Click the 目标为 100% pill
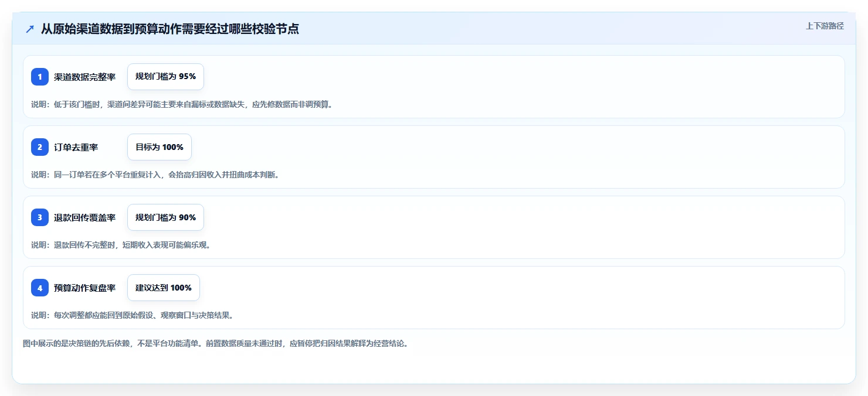This screenshot has width=868, height=396. (x=160, y=147)
